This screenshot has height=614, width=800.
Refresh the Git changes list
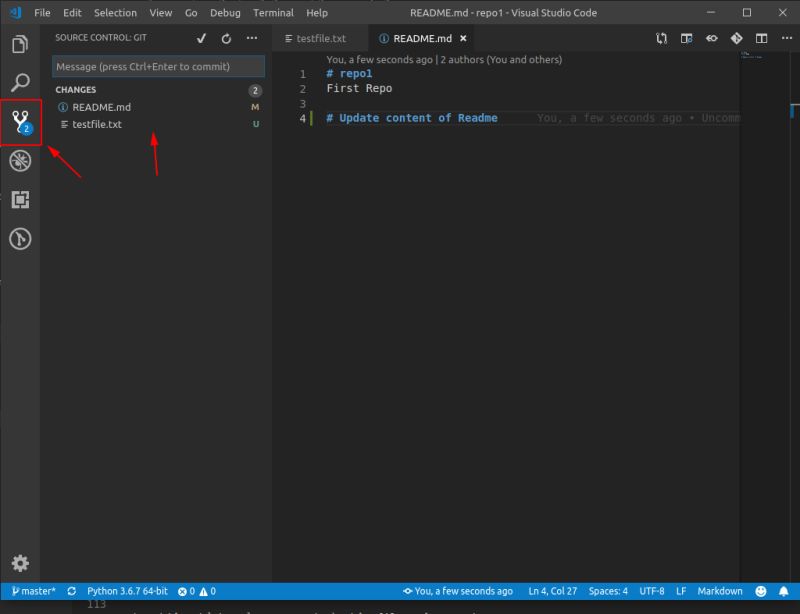pos(226,38)
